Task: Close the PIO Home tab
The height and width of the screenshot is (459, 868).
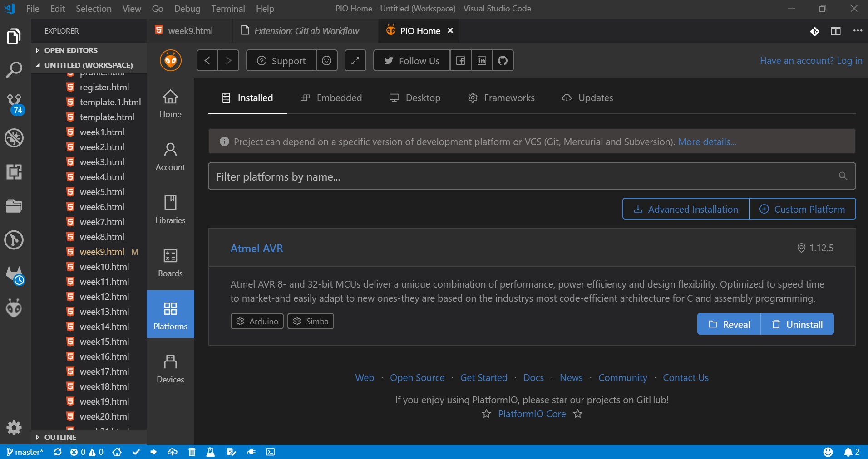Action: point(450,30)
